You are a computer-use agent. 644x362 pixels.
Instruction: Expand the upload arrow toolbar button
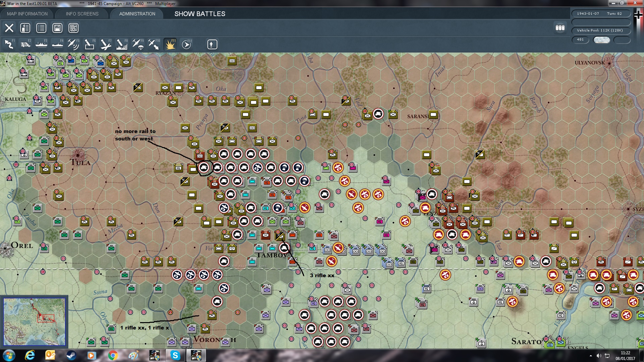tap(212, 44)
